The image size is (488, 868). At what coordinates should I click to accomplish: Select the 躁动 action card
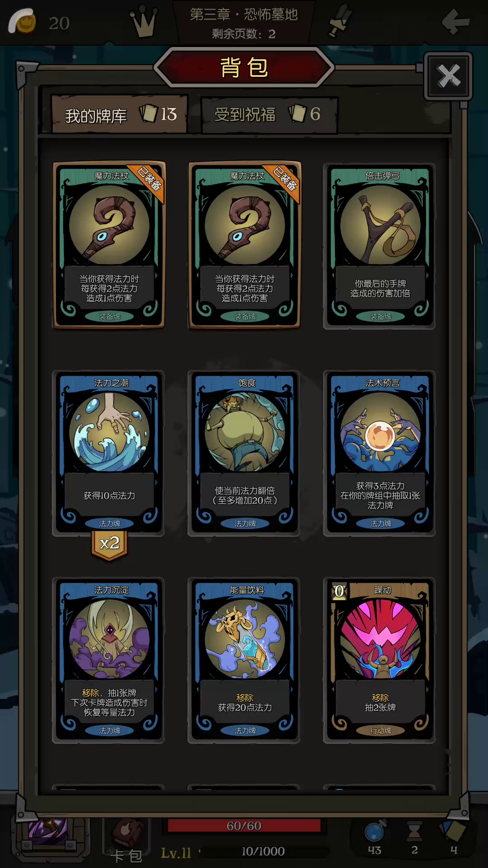380,660
